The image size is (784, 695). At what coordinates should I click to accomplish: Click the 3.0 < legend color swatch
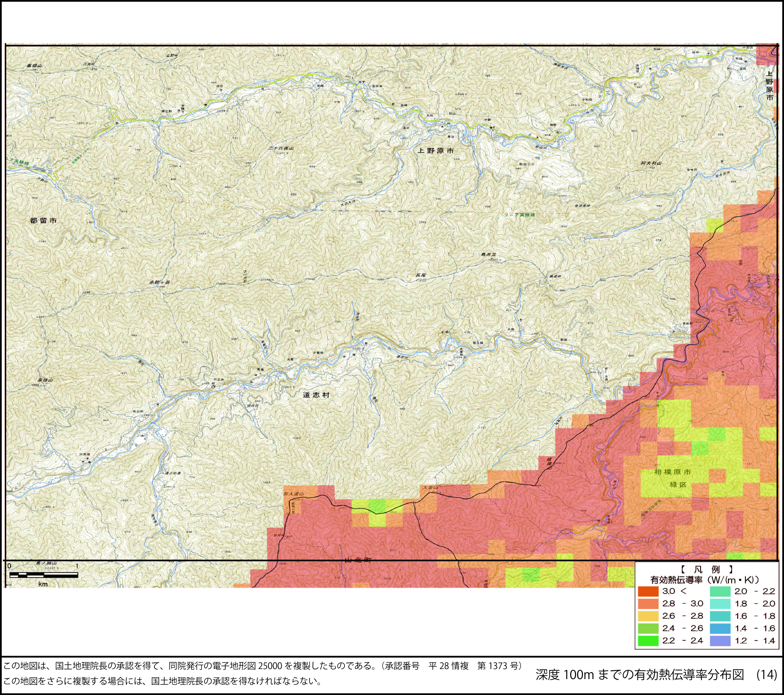tap(648, 591)
